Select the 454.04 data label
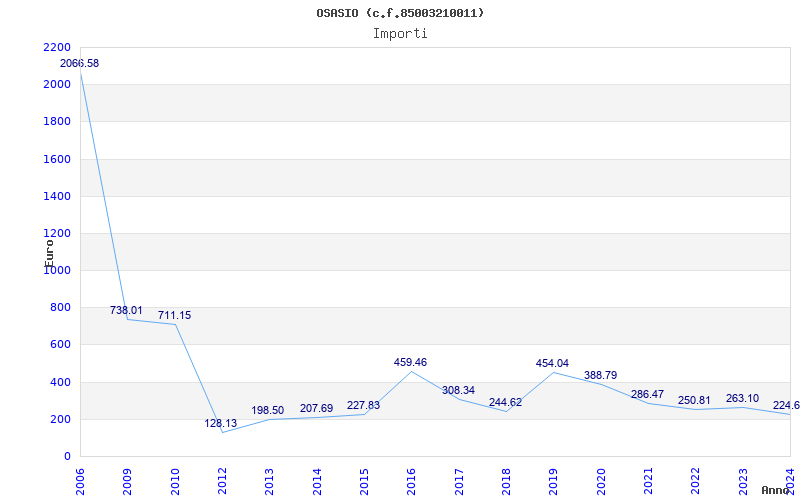 click(552, 363)
